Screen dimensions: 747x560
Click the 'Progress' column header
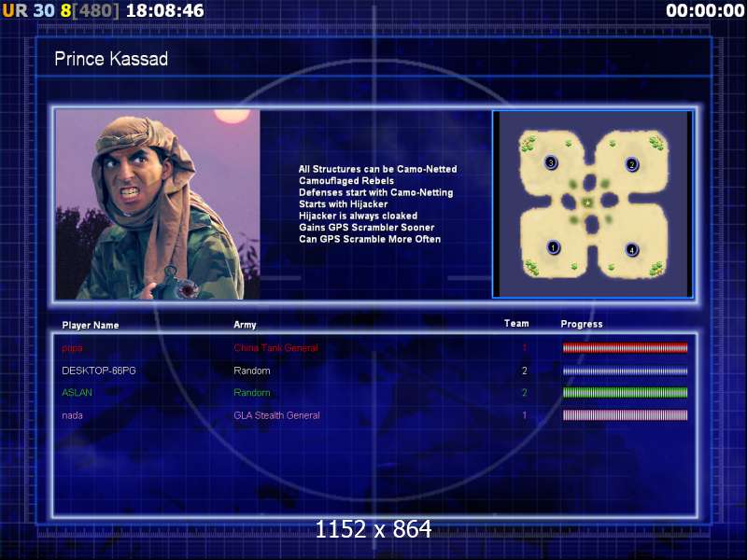(582, 324)
